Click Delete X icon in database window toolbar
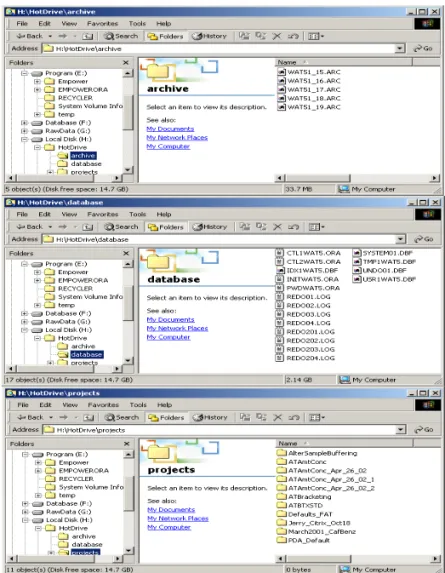 (x=277, y=227)
